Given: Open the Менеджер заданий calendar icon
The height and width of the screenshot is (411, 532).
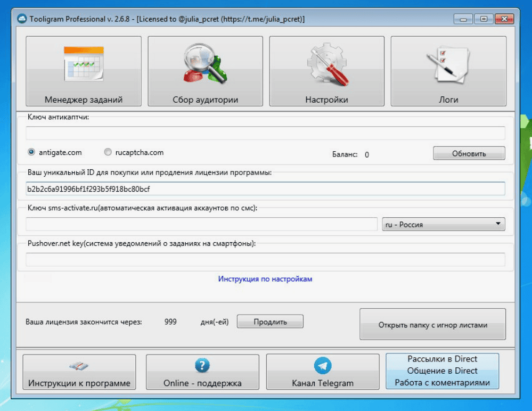Looking at the screenshot, I should [84, 64].
